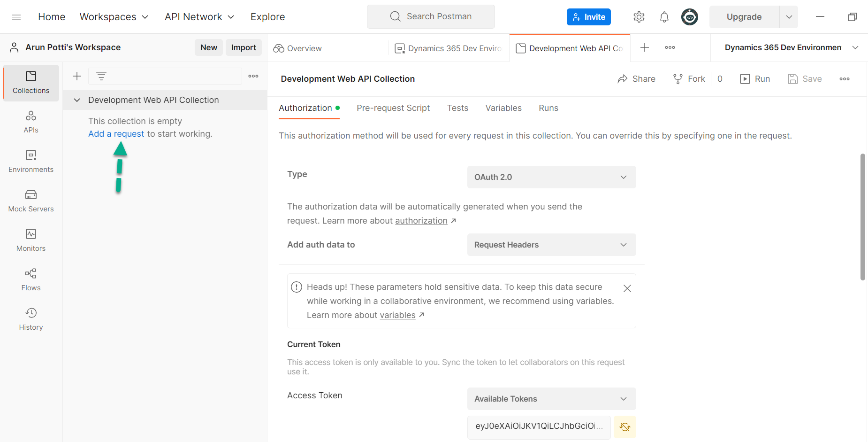Switch to the Tests tab

[x=457, y=108]
